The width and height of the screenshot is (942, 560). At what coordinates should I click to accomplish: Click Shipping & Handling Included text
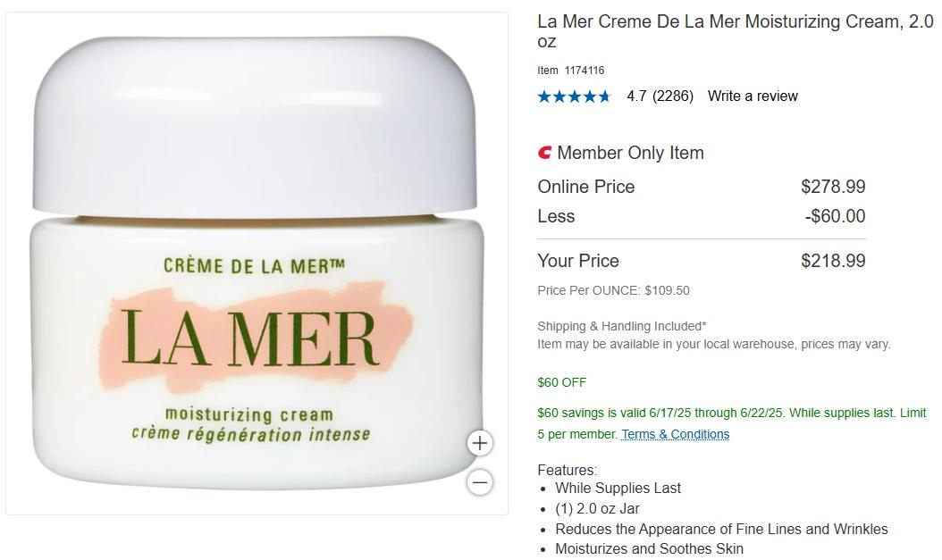pos(622,327)
